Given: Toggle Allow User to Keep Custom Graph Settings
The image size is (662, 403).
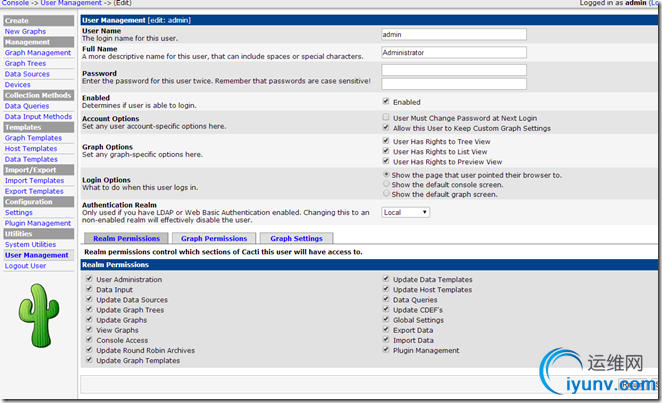Looking at the screenshot, I should (385, 127).
